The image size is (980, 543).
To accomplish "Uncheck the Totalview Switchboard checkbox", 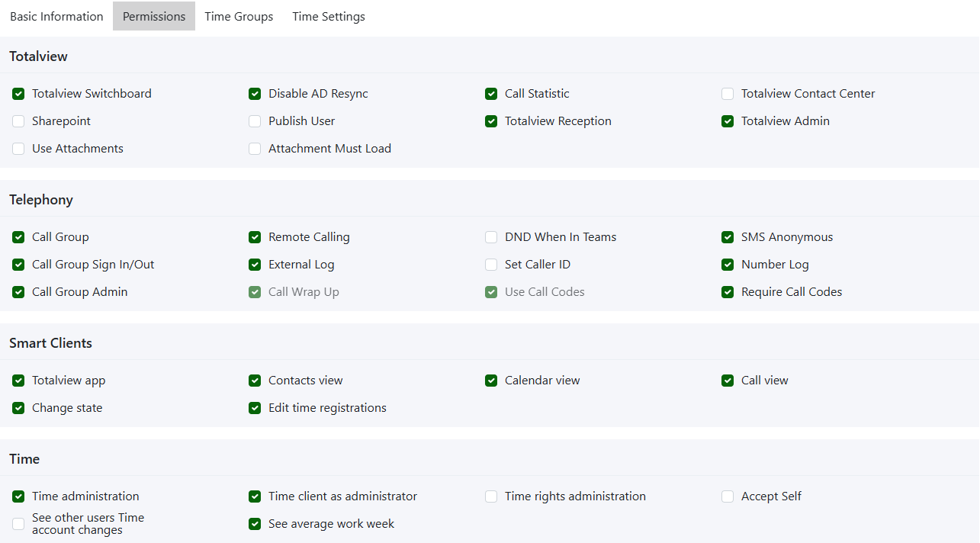I will 18,94.
